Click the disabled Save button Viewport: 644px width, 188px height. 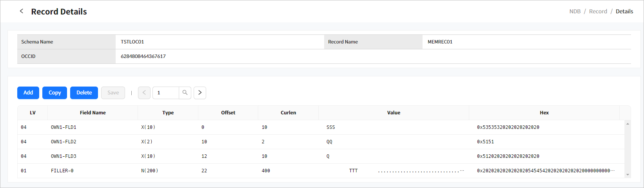point(113,93)
